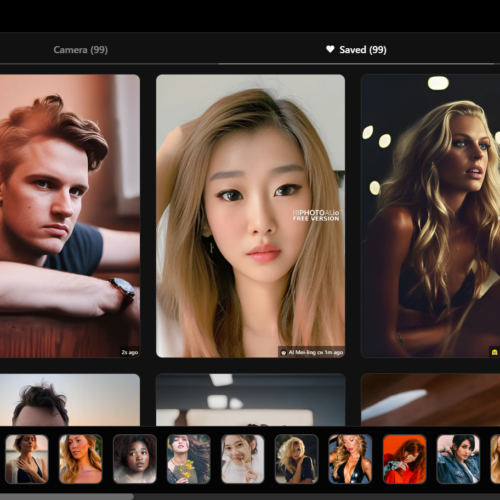This screenshot has height=500, width=500.
Task: Open the wavy blonde woman photo with bokeh lights
Action: click(x=430, y=216)
